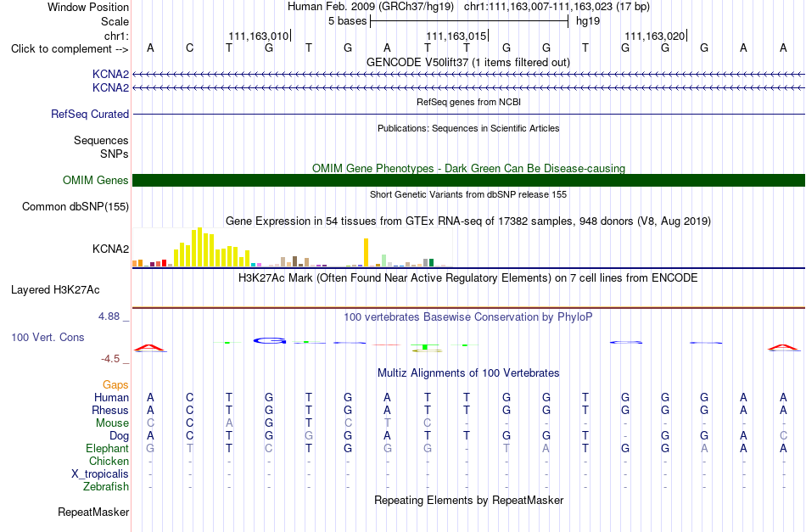Select the Mouse alignment row label
Screen dimensions: 806x532
click(112, 423)
